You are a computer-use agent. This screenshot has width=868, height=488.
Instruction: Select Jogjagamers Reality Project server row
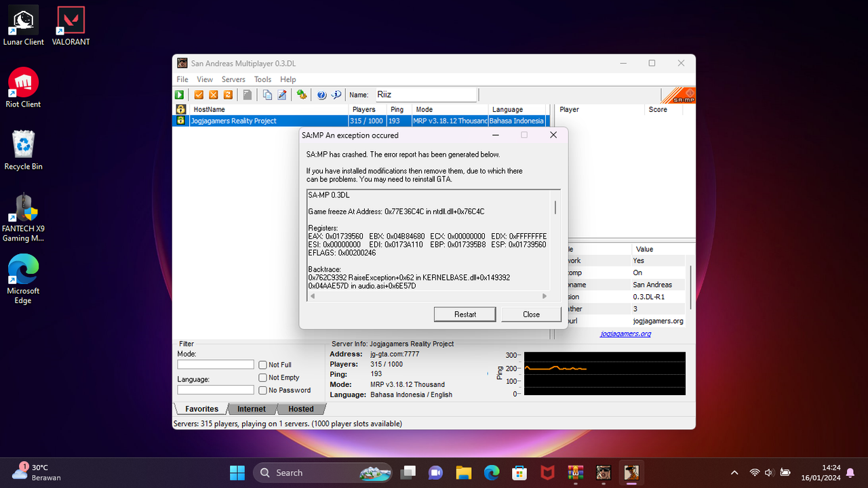tap(360, 121)
